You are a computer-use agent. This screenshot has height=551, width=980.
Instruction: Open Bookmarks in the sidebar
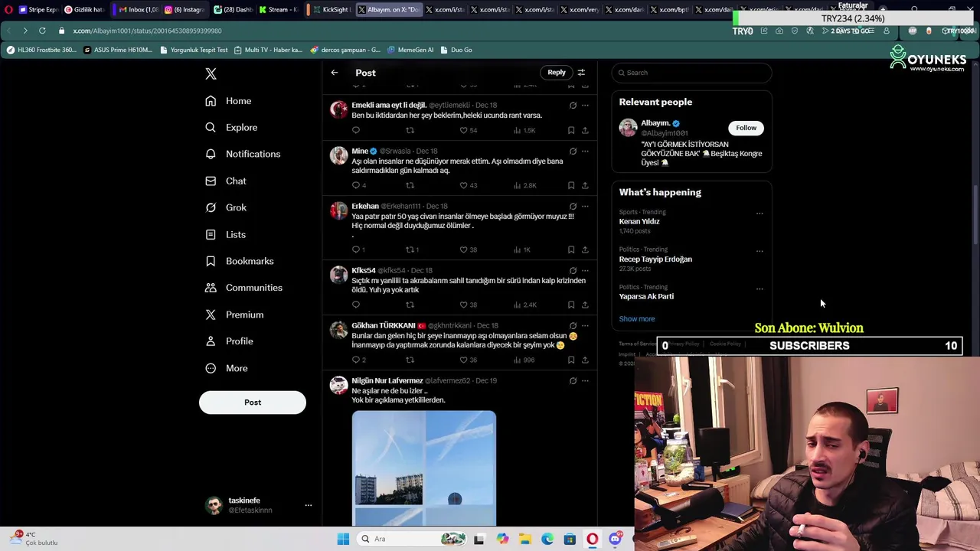click(x=240, y=261)
